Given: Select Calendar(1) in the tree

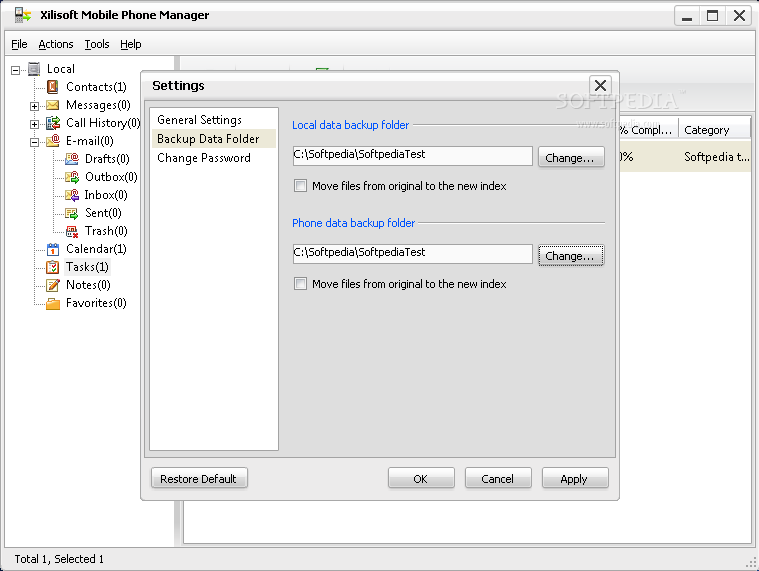Looking at the screenshot, I should click(96, 249).
